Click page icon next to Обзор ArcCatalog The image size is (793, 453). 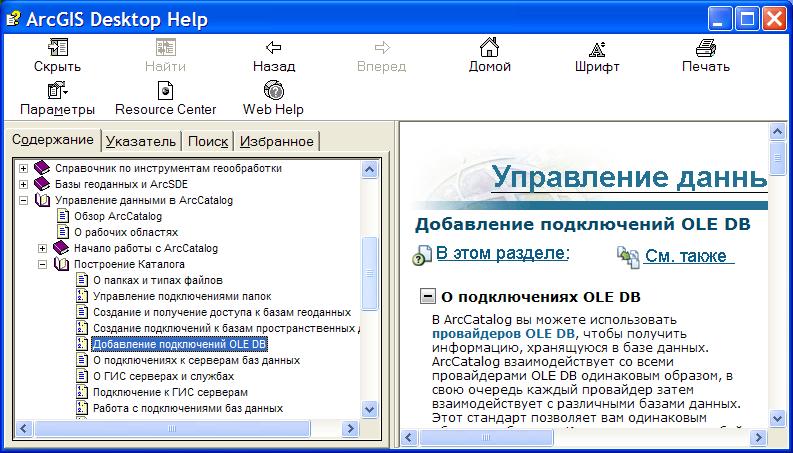[63, 216]
